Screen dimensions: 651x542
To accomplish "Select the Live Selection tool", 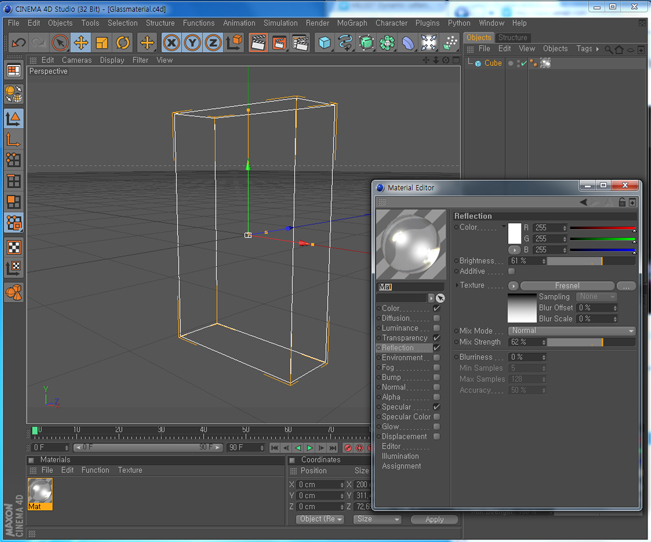I will 60,42.
